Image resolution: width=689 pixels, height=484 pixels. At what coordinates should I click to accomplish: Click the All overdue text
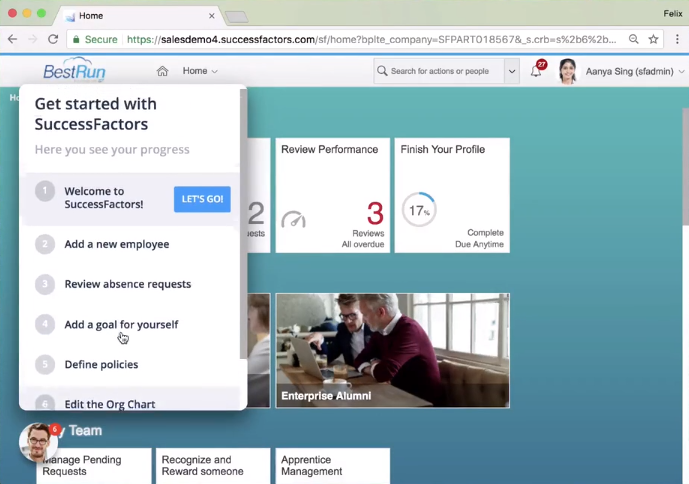[x=363, y=244]
